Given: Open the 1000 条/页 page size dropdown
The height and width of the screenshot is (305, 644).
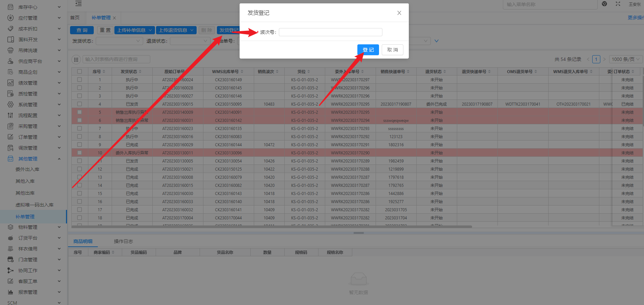Looking at the screenshot, I should (625, 59).
